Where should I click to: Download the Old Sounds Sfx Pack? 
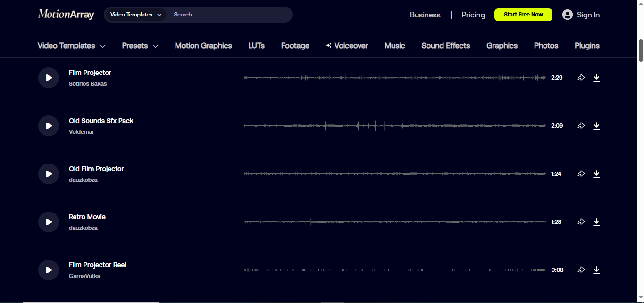[x=596, y=126]
